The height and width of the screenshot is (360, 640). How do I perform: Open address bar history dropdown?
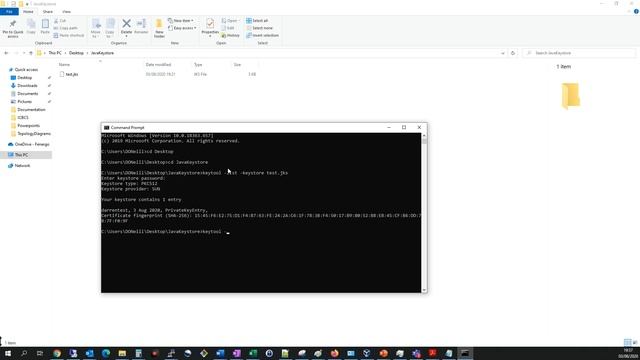point(502,53)
